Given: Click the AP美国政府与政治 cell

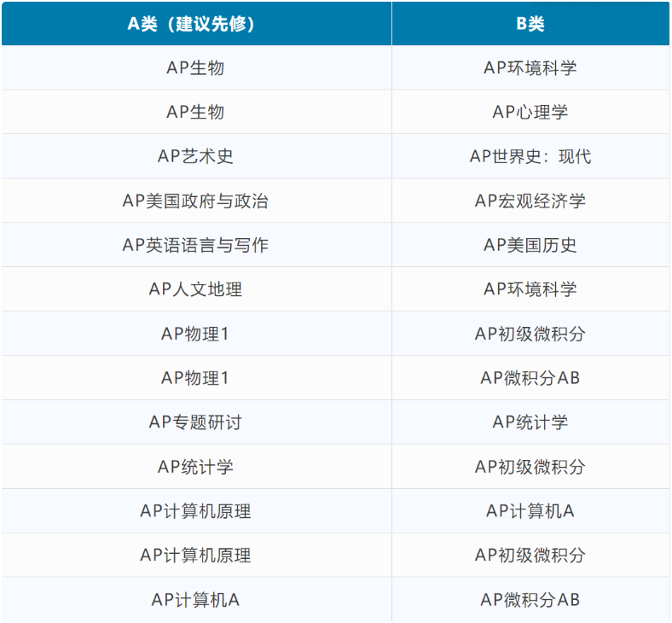Looking at the screenshot, I should pyautogui.click(x=196, y=201).
